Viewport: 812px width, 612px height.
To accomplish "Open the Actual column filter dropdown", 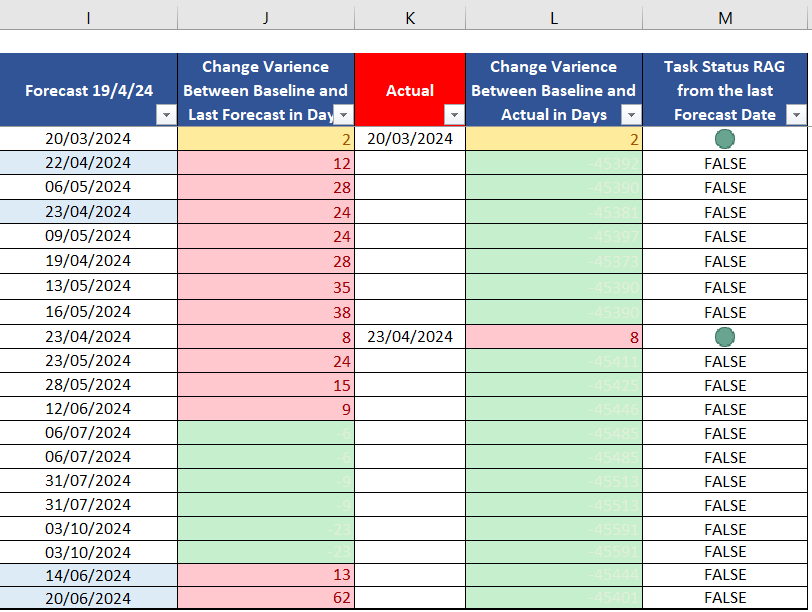I will click(x=454, y=115).
